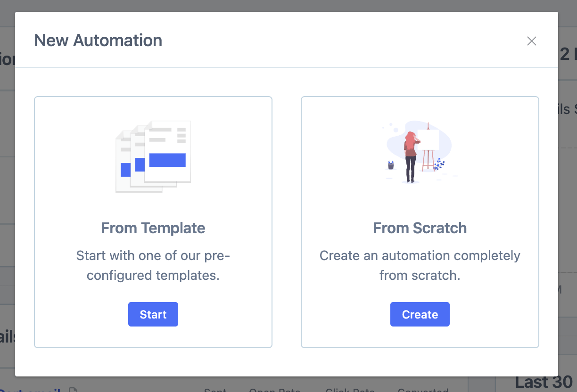This screenshot has height=392, width=577.
Task: Click the Click Rate column header
Action: coord(350,390)
